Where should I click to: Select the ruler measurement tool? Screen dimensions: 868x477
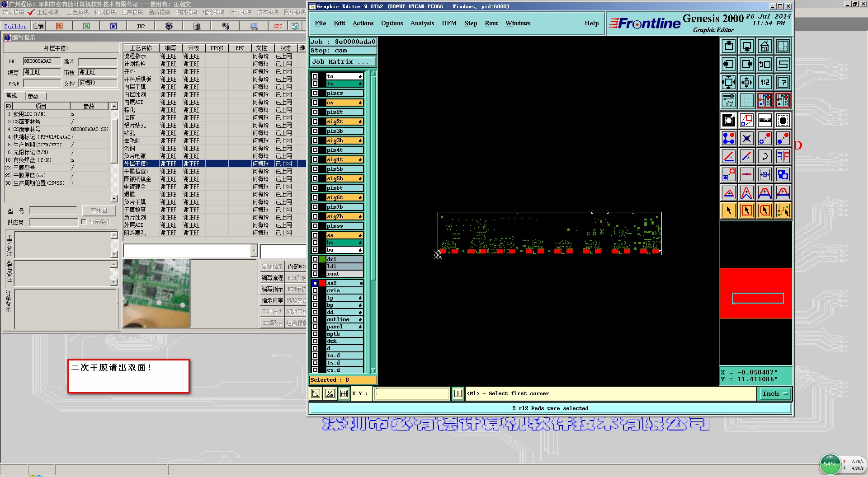[764, 120]
